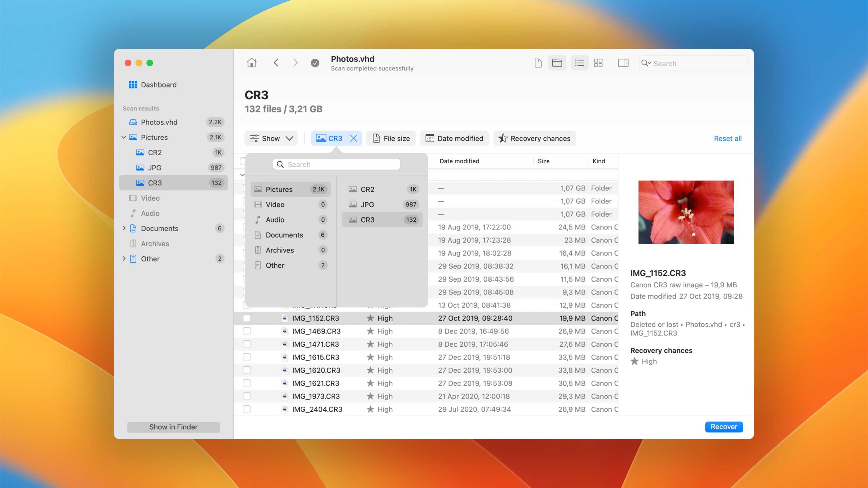This screenshot has height=488, width=868.
Task: Click the magnifier icon in the main search
Action: 646,63
